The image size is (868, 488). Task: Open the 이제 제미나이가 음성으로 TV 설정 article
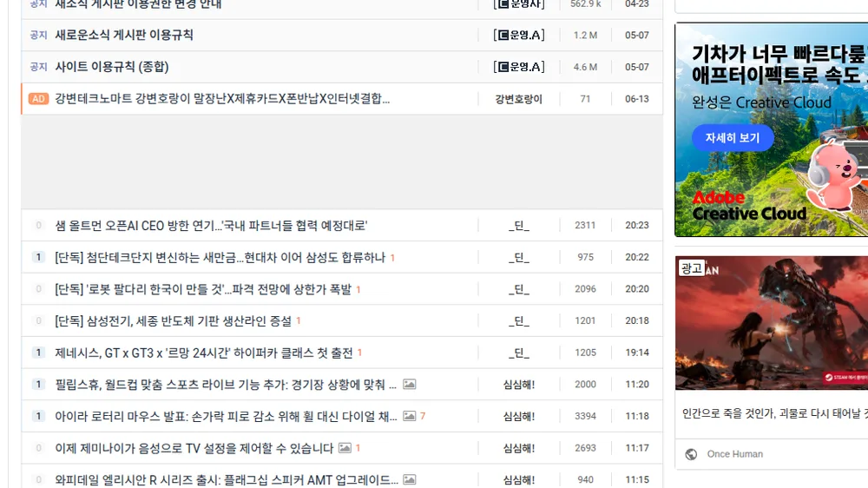pyautogui.click(x=194, y=448)
